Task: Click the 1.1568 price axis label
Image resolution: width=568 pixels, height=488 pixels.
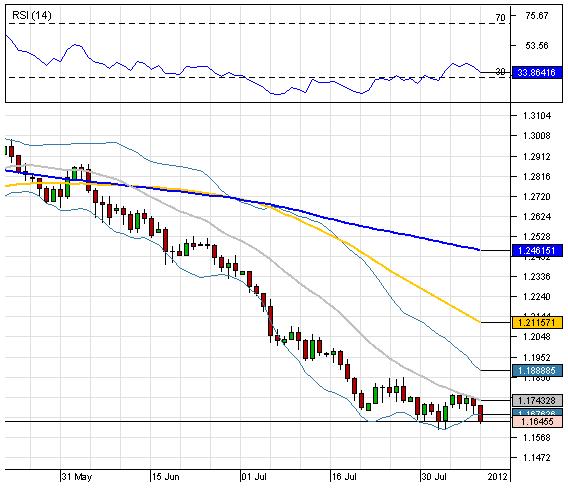Action: (537, 438)
